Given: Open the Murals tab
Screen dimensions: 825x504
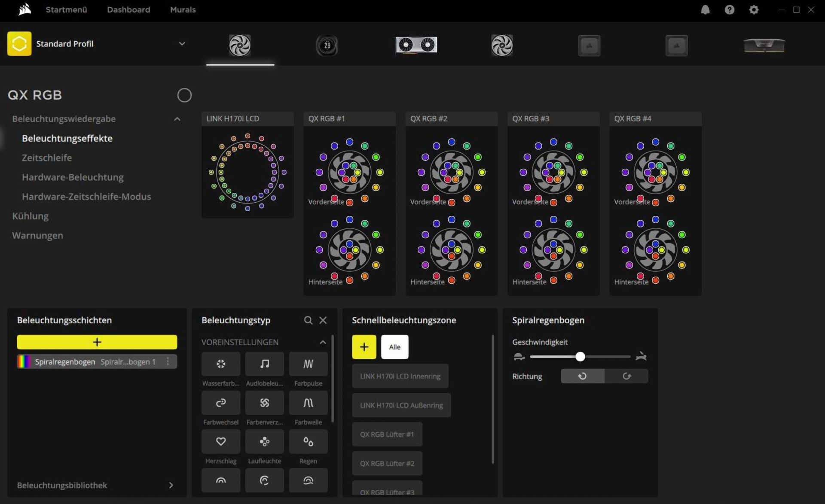Looking at the screenshot, I should 183,9.
